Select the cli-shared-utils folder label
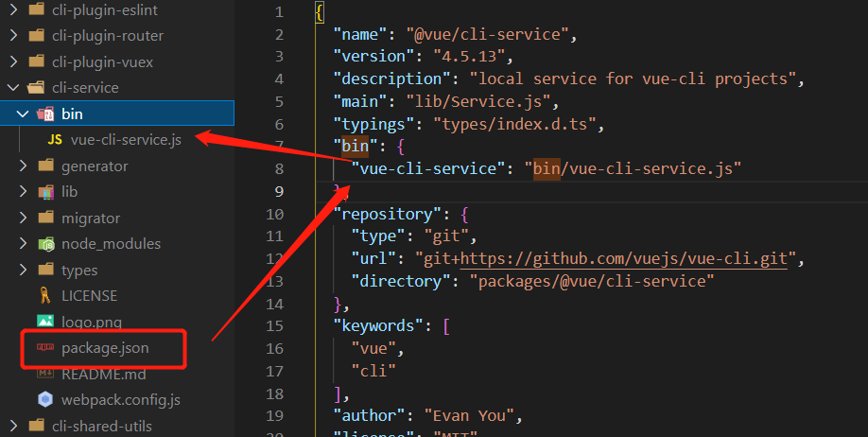868x437 pixels. [x=102, y=426]
